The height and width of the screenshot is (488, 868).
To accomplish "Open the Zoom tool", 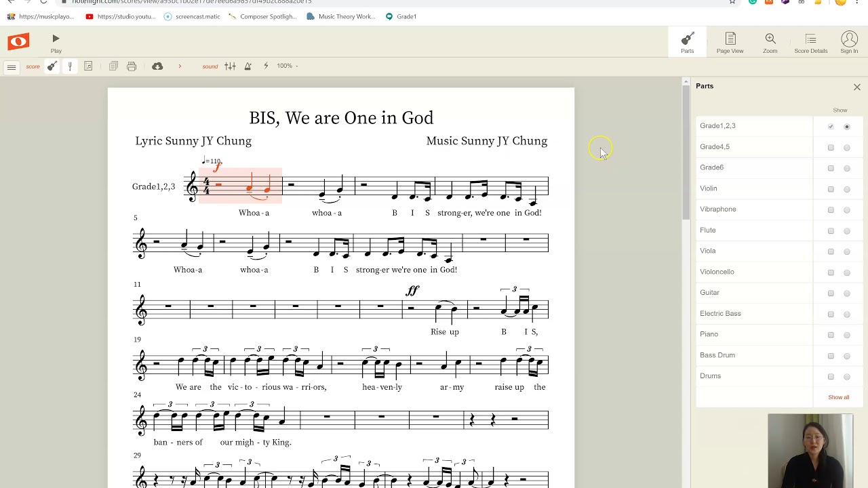I will pyautogui.click(x=770, y=43).
